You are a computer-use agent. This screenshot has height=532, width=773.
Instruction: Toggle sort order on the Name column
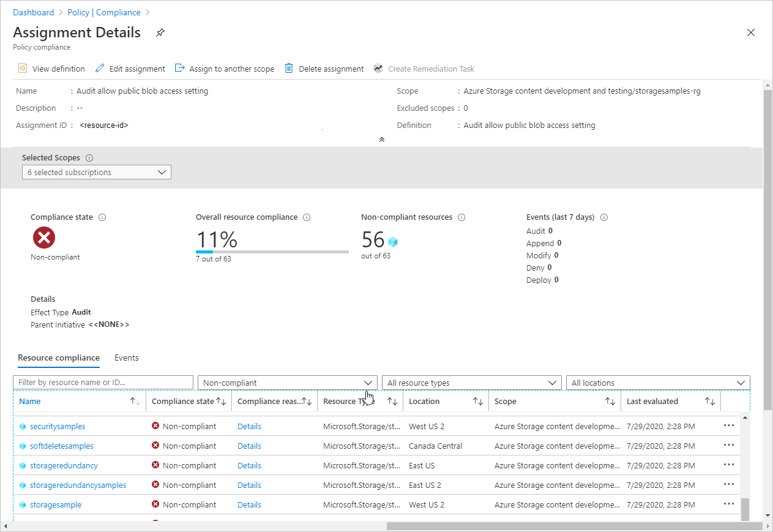133,401
